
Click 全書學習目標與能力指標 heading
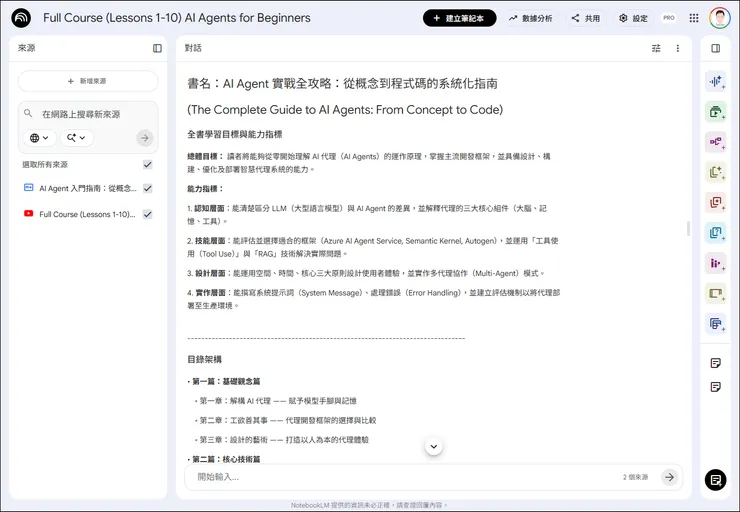click(235, 134)
